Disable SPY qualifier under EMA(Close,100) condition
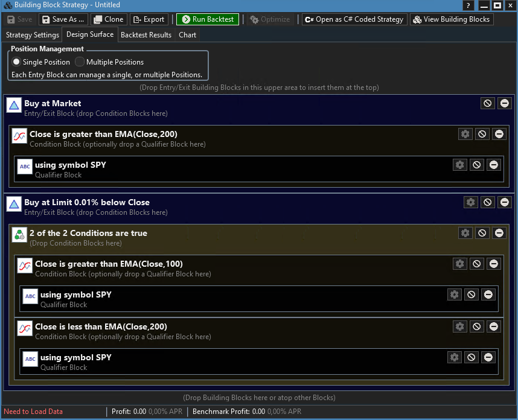Viewport: 518px width, 420px height. 472,294
